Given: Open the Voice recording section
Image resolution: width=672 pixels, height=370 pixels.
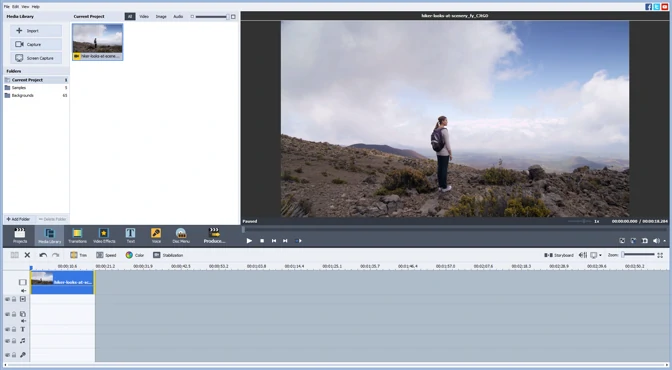Looking at the screenshot, I should click(x=156, y=235).
